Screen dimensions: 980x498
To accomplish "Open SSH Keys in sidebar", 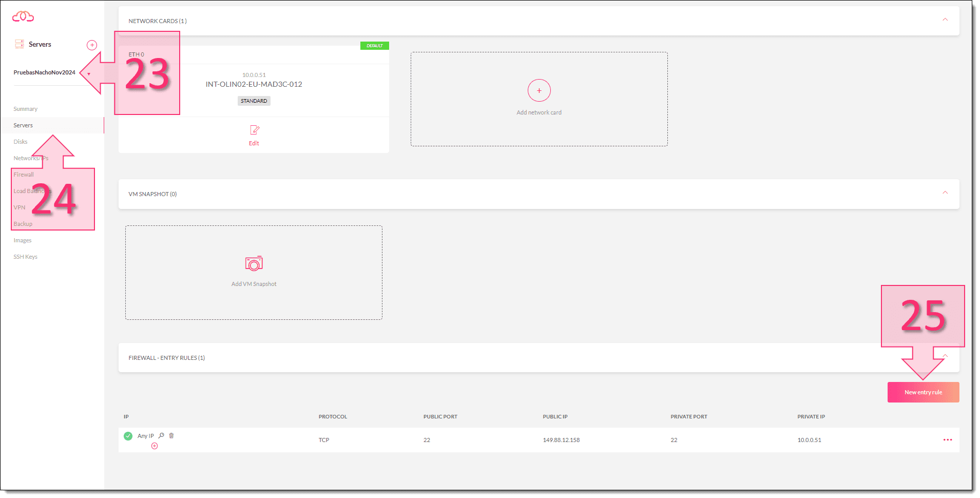I will click(x=26, y=257).
